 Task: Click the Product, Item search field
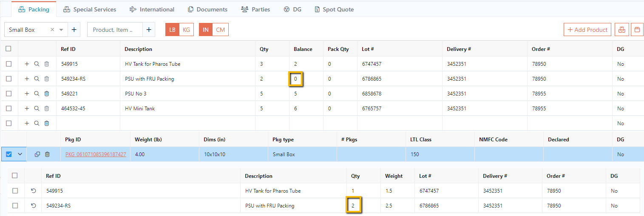[x=115, y=30]
